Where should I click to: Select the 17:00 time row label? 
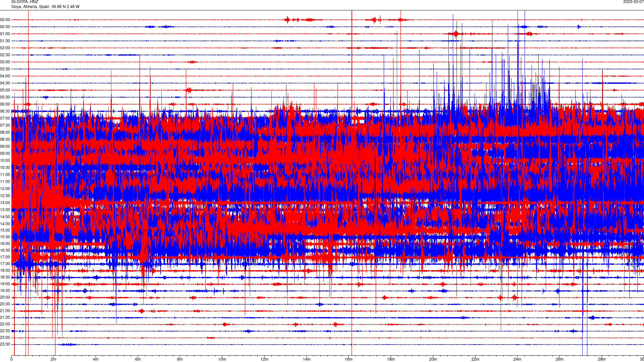click(x=5, y=257)
